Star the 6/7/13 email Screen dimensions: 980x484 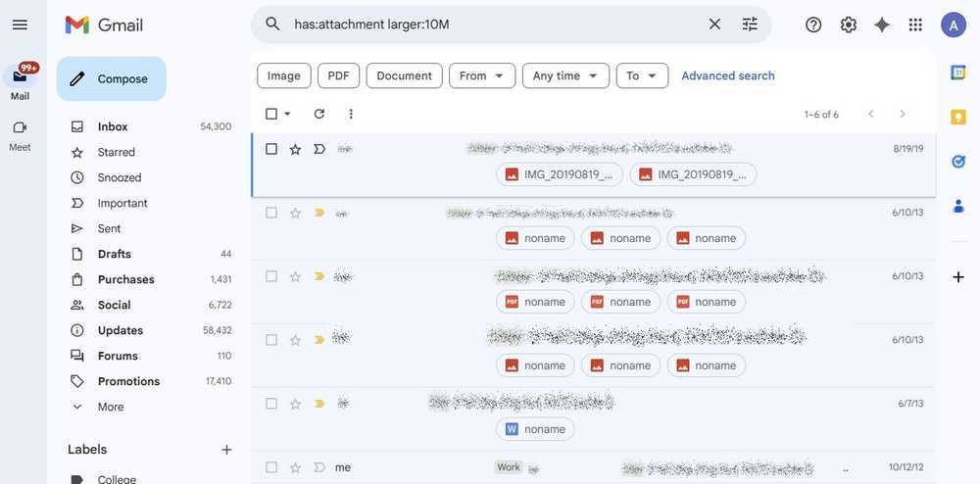click(x=295, y=404)
